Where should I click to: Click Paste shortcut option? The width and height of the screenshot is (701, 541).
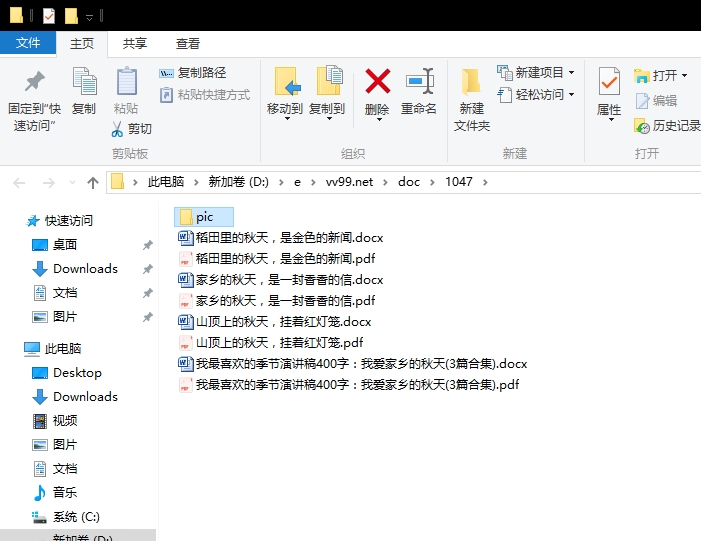pyautogui.click(x=205, y=95)
